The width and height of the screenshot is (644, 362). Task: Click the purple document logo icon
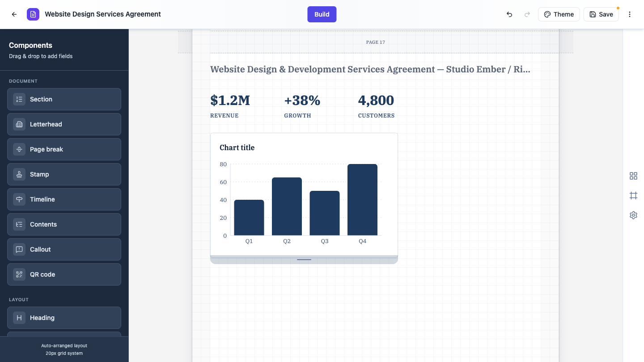[33, 14]
